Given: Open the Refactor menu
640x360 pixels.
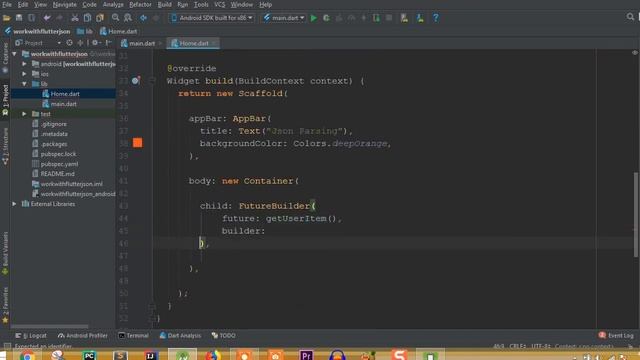Looking at the screenshot, I should (140, 4).
